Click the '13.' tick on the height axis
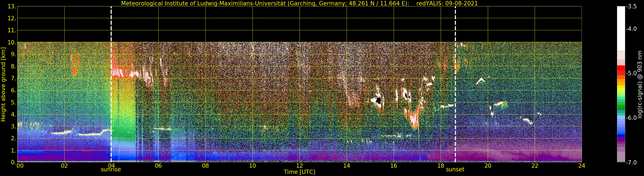This screenshot has width=644, height=176. pyautogui.click(x=12, y=6)
